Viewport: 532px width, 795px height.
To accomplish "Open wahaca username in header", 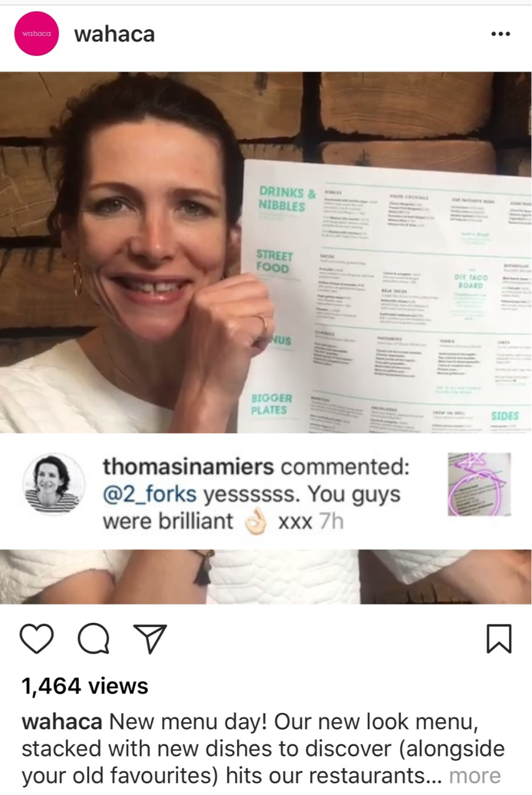I will pos(115,34).
